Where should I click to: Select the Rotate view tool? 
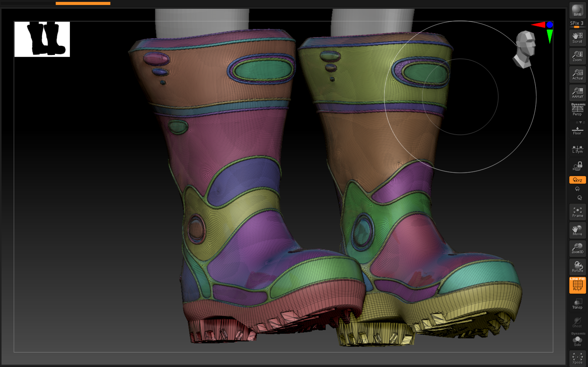pos(577,267)
